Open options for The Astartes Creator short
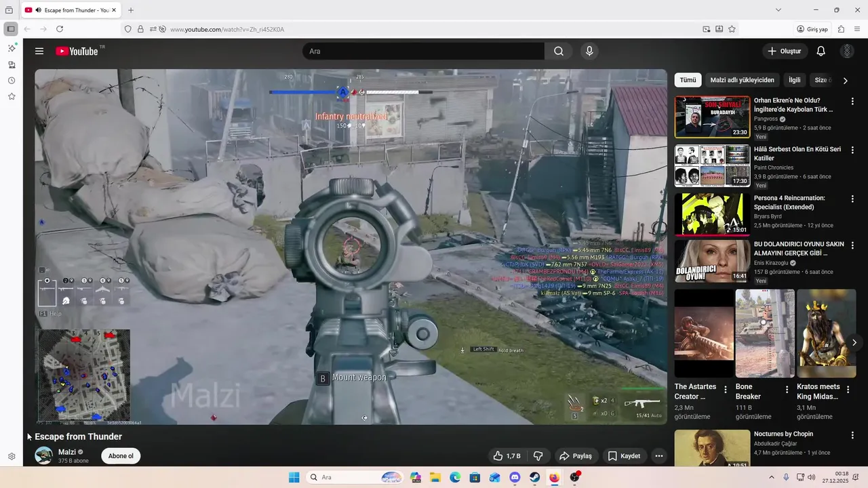The image size is (868, 488). tap(726, 390)
